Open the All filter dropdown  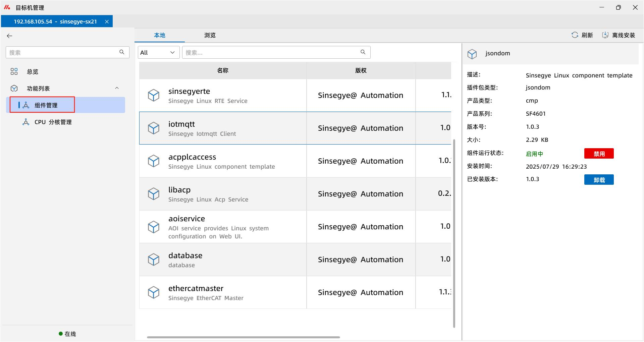click(x=158, y=53)
